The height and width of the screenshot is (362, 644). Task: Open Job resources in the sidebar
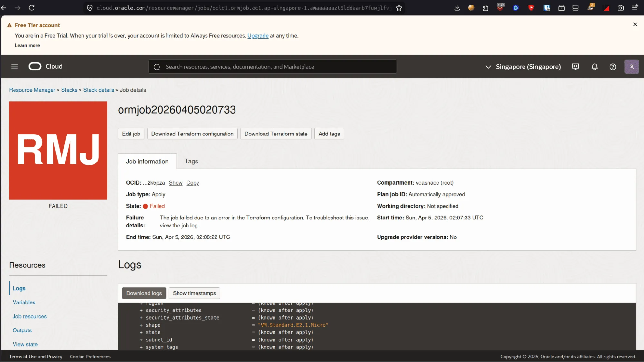tap(30, 316)
